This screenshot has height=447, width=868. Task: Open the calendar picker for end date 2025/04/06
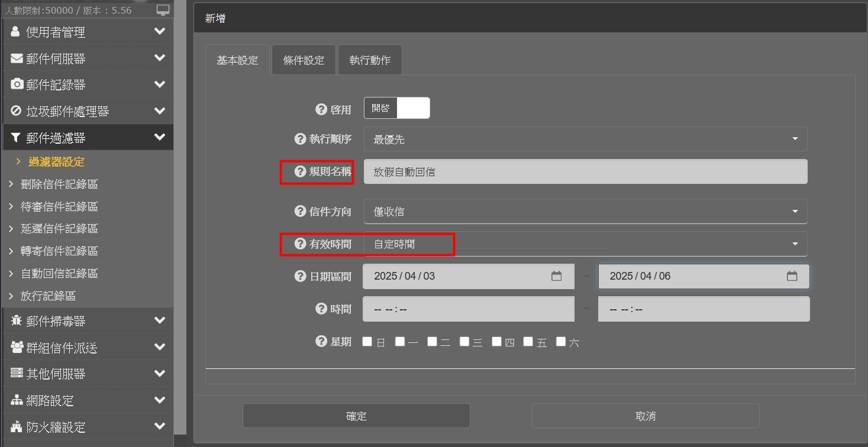[x=792, y=276]
